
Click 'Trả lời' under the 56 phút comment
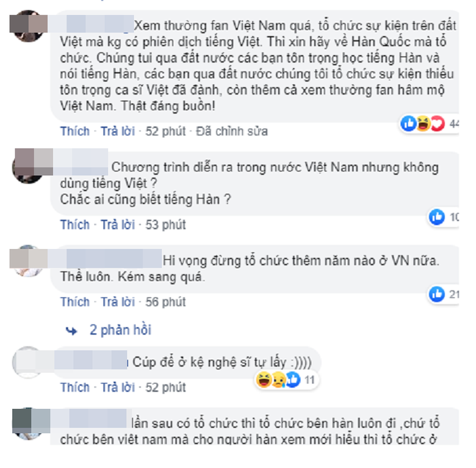118,302
